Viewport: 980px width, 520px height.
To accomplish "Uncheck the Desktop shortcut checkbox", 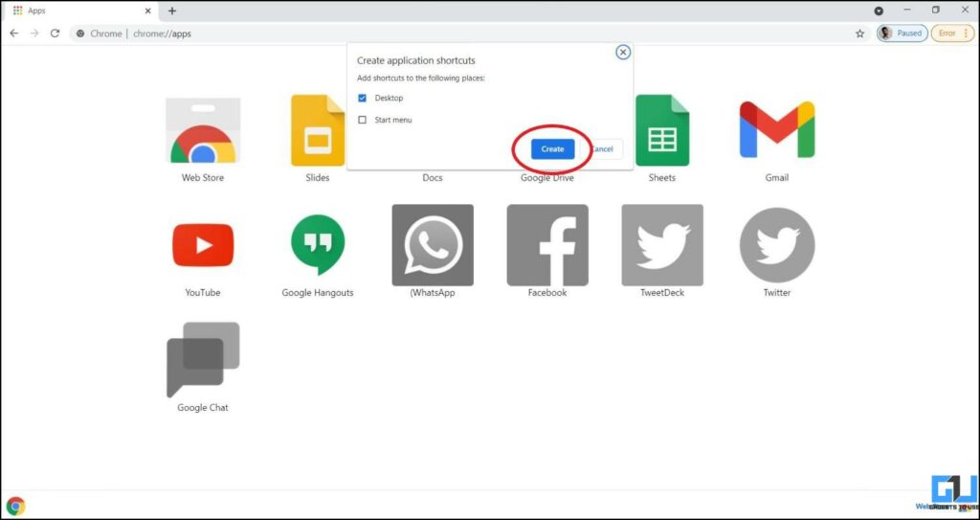I will 362,98.
